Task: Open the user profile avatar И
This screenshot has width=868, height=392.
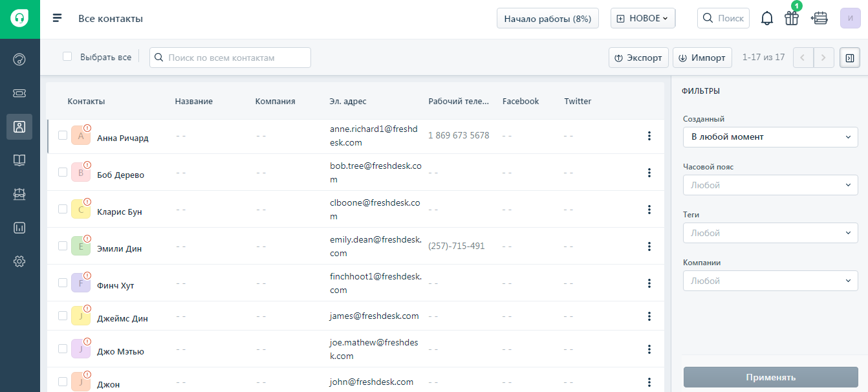Action: (x=851, y=18)
